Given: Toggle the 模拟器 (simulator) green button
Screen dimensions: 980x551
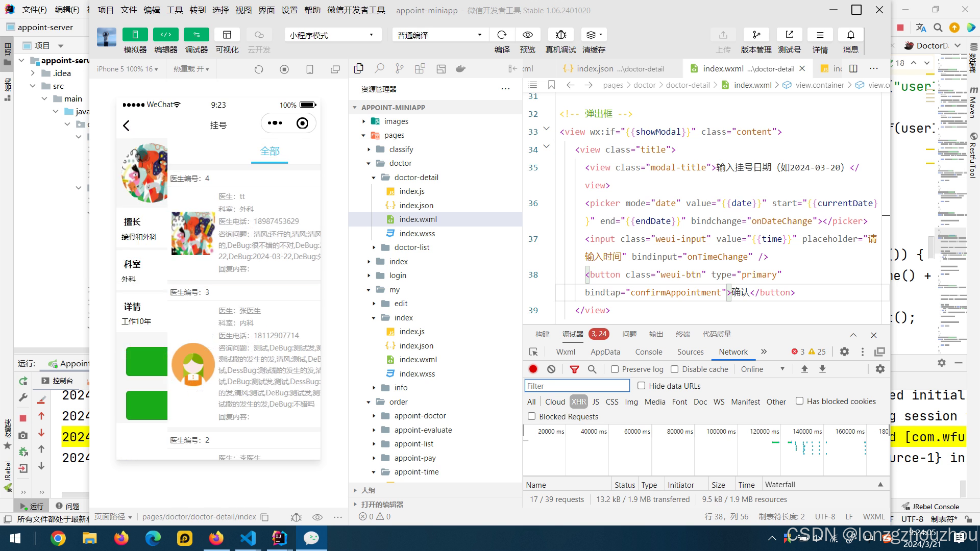Looking at the screenshot, I should [135, 35].
